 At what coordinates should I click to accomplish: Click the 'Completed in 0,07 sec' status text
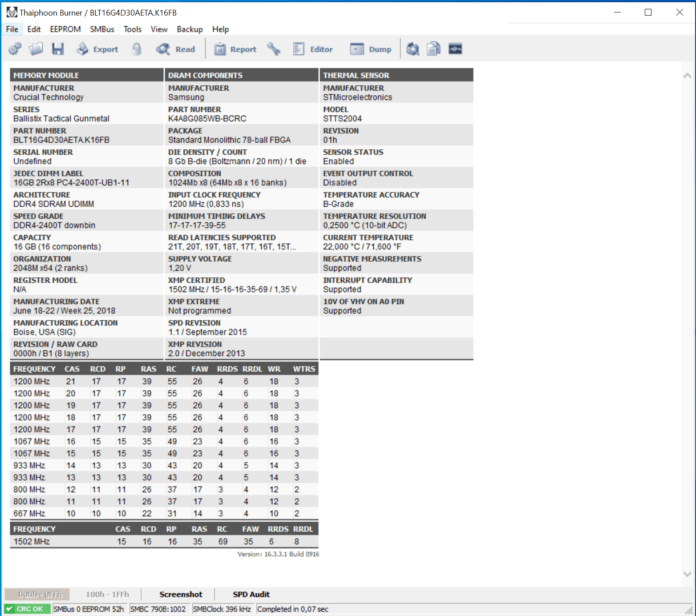(x=293, y=609)
